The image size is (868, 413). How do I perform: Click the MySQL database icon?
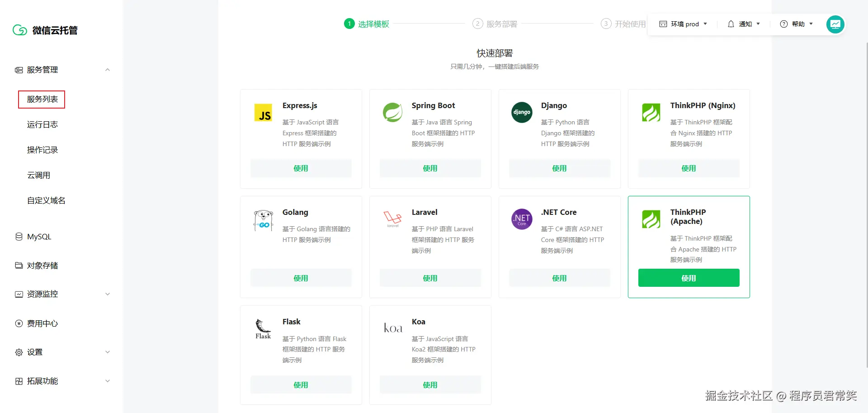coord(19,237)
